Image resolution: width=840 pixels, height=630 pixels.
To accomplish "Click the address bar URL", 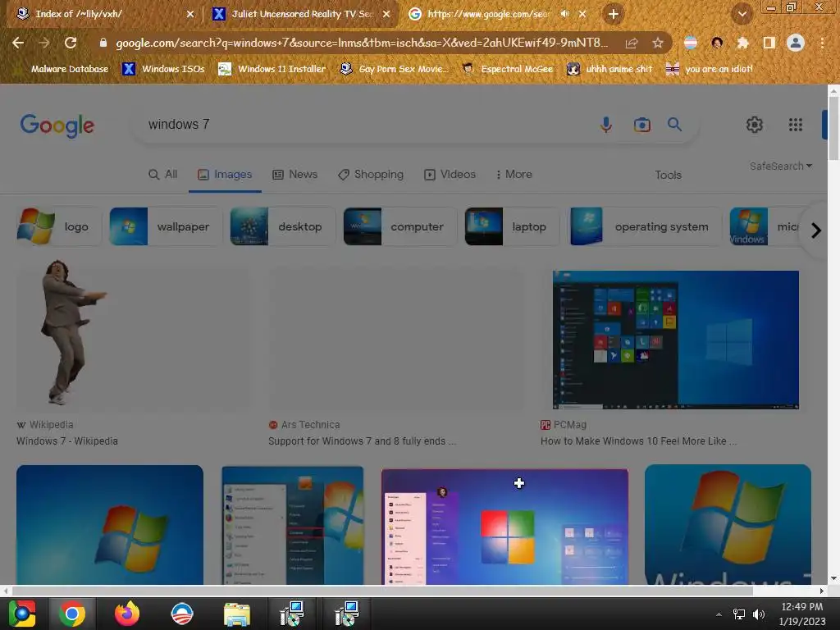I will pyautogui.click(x=362, y=43).
